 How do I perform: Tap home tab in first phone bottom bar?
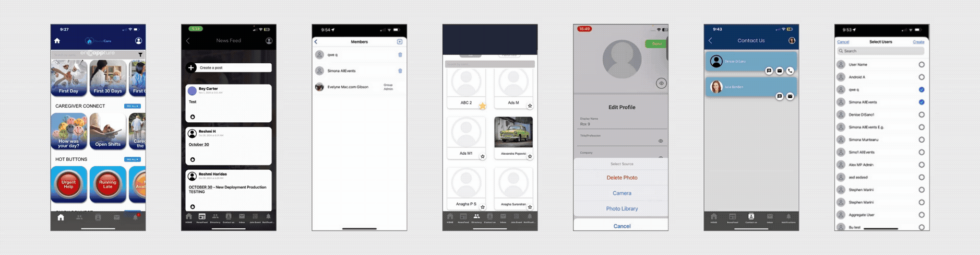click(61, 217)
